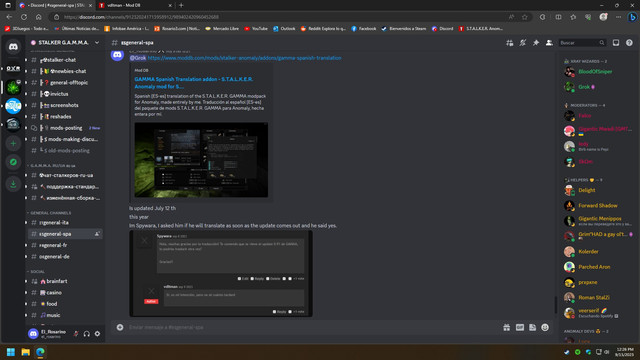640x360 pixels.
Task: Open the Bing sidebar icon in browser
Action: (x=632, y=17)
